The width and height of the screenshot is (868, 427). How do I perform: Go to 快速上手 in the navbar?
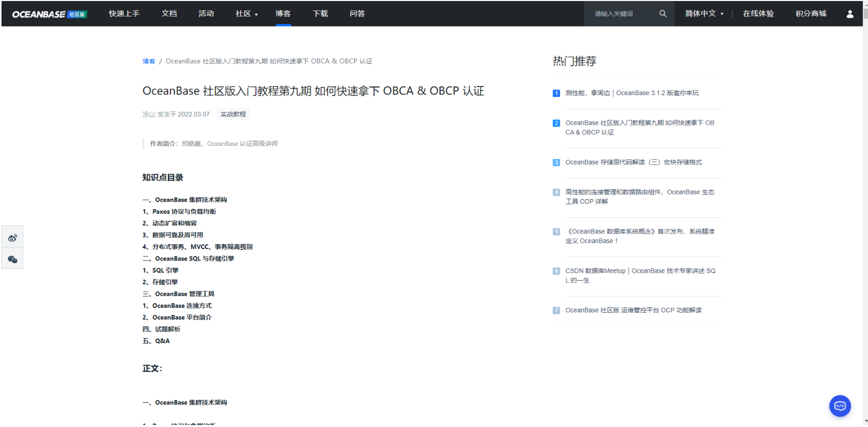pos(124,14)
